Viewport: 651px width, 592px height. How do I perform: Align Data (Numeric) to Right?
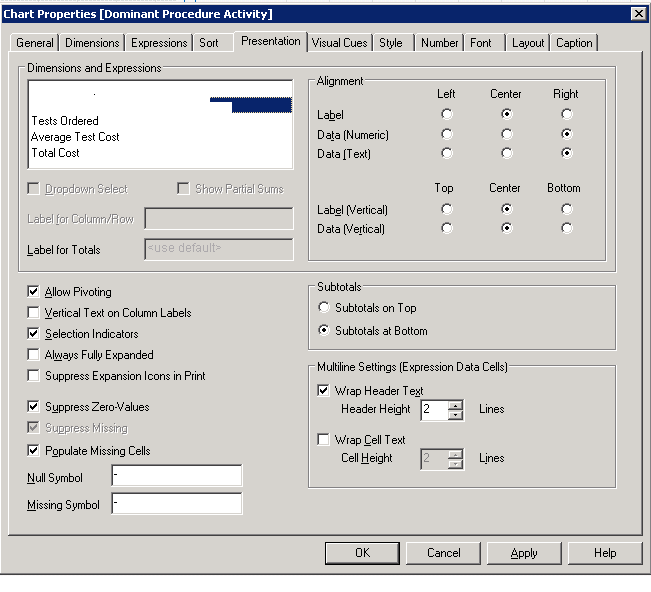coord(567,134)
